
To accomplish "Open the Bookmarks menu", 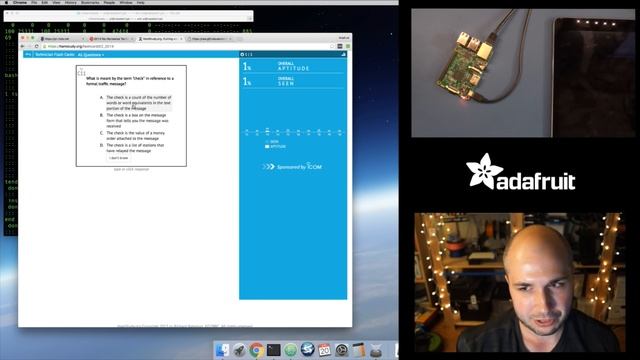I will 90,2.
